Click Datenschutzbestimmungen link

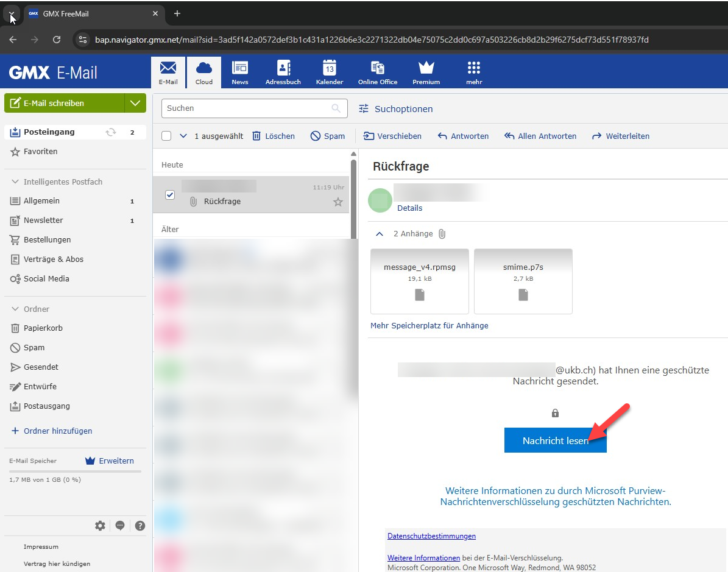point(432,536)
